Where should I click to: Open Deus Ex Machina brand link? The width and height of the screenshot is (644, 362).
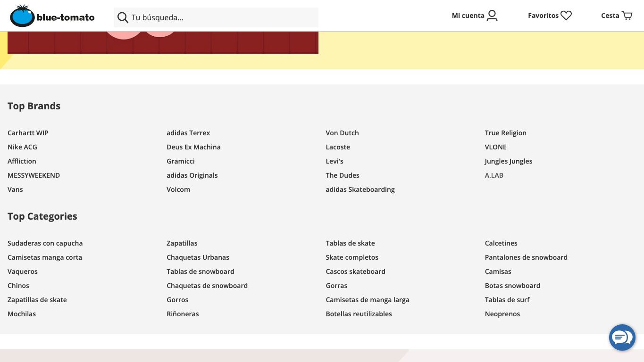click(x=193, y=147)
